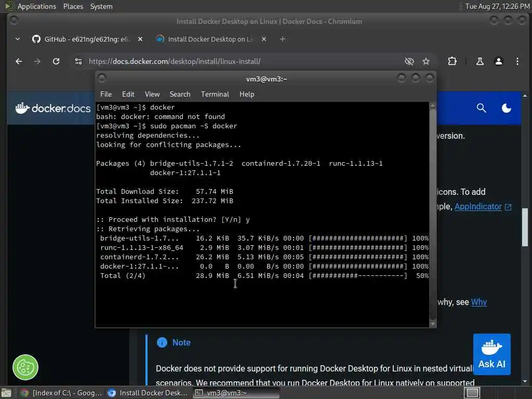Open the terminal Edit menu

[x=128, y=95]
